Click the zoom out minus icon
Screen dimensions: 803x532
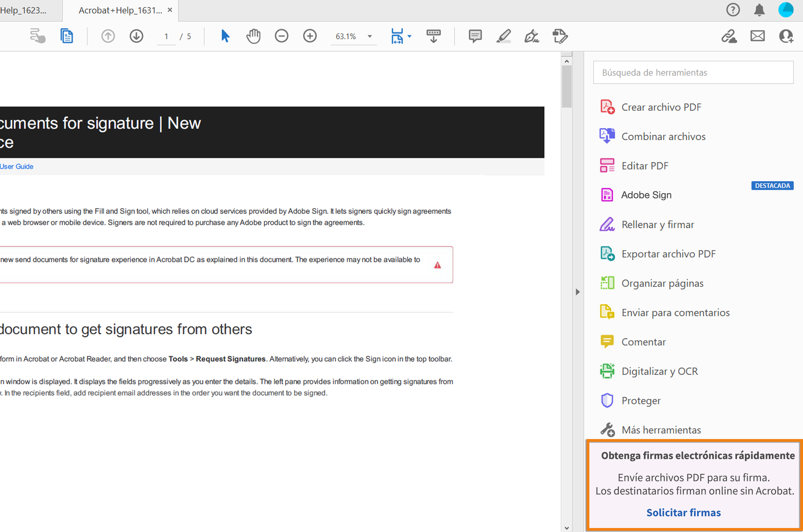(281, 36)
